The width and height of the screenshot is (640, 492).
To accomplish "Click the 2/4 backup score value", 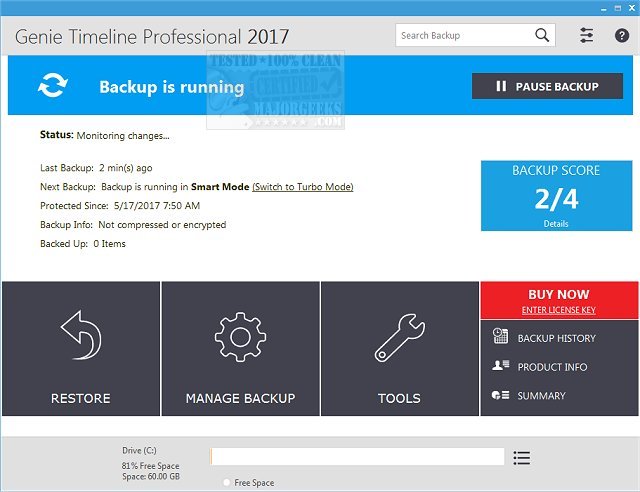I will pyautogui.click(x=556, y=199).
